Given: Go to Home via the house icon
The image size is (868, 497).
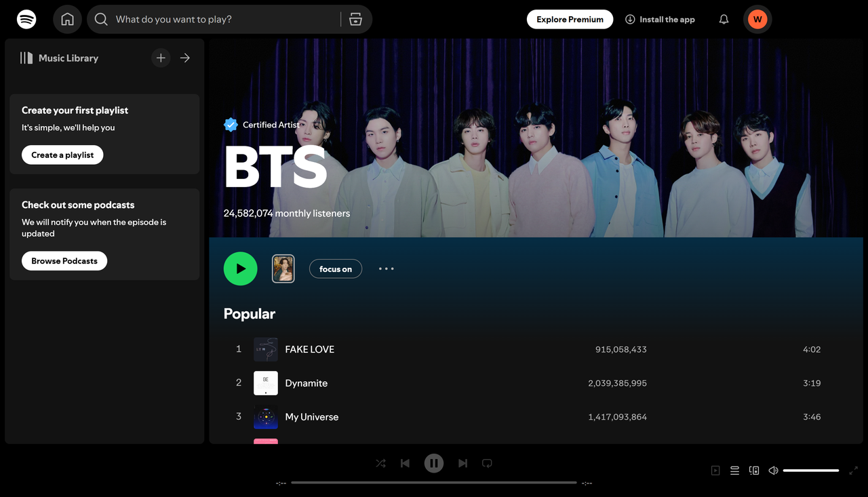Looking at the screenshot, I should [67, 20].
